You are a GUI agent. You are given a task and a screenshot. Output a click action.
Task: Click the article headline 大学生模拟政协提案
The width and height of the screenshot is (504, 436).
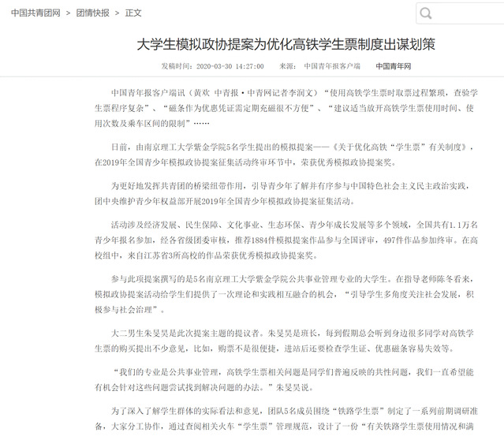coord(286,43)
